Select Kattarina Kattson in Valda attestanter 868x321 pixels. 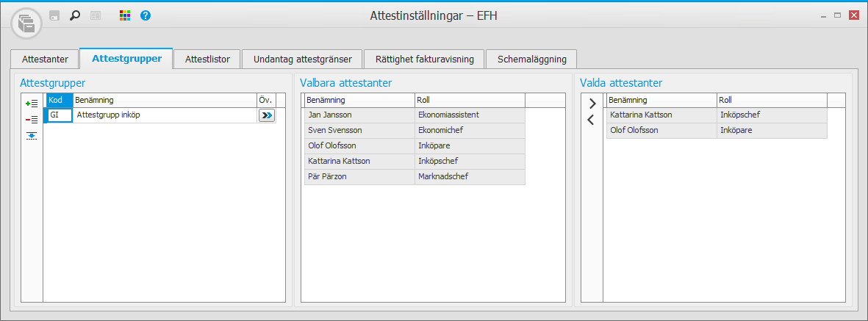point(640,115)
